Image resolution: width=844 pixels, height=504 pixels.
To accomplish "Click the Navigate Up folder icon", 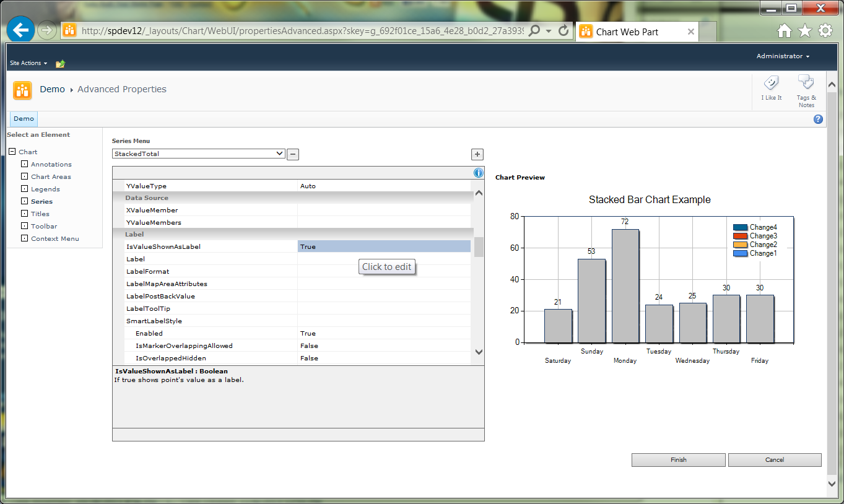I will tap(60, 63).
